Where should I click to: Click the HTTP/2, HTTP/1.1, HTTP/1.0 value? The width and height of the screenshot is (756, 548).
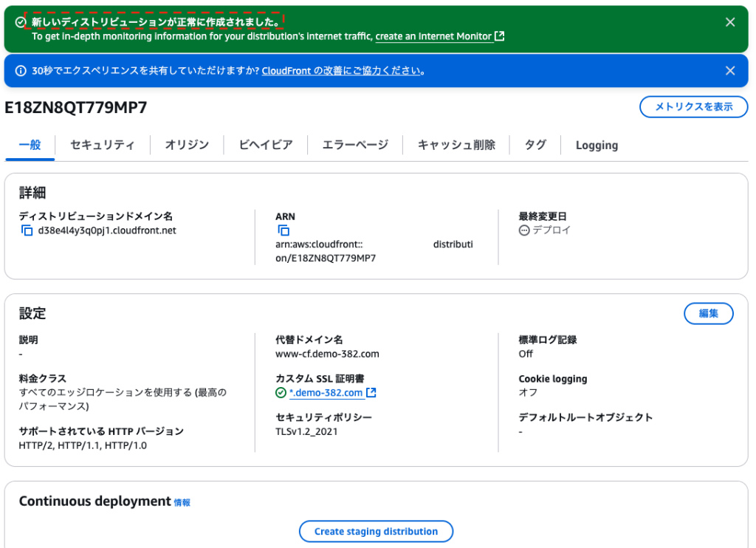83,445
